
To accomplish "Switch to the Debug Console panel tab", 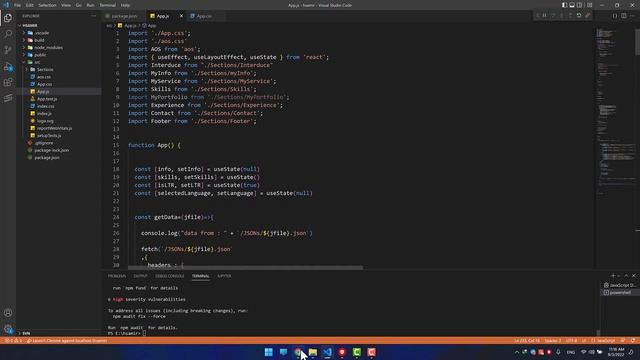I will click(169, 276).
